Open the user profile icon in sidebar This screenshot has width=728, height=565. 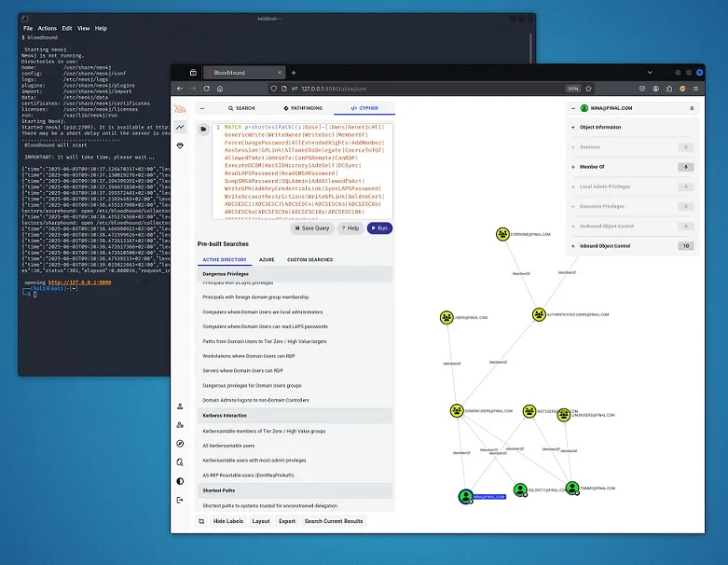pyautogui.click(x=180, y=407)
